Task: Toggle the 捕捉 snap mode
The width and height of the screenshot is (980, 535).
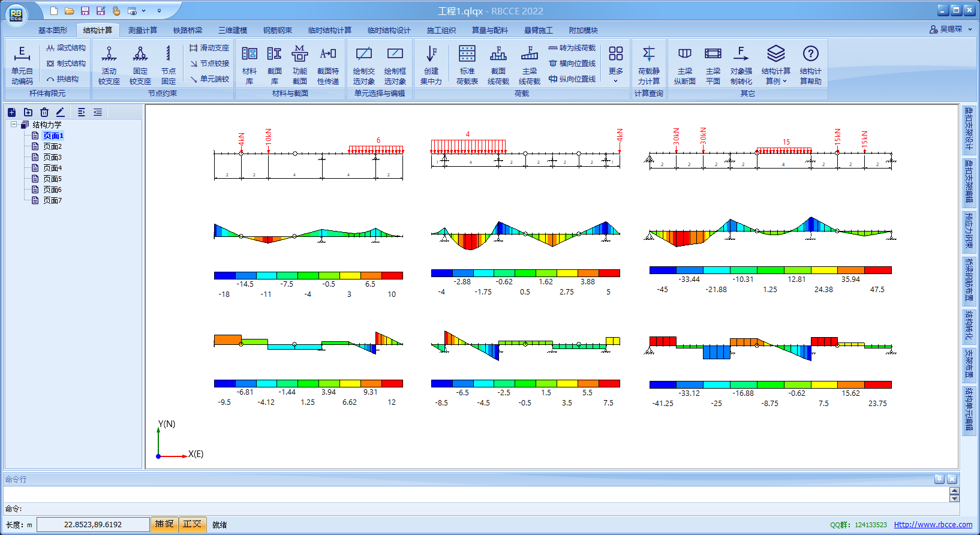Action: pos(164,524)
